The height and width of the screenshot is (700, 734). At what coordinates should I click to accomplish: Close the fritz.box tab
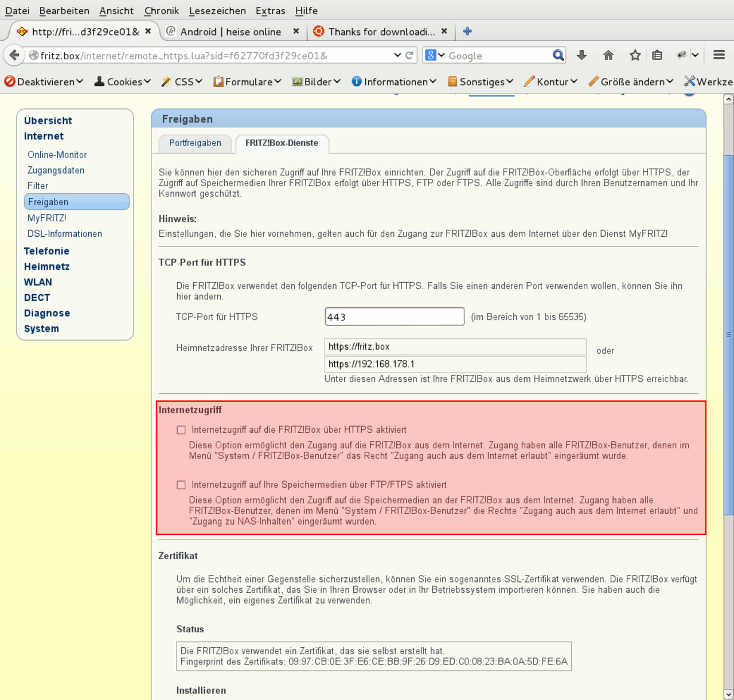coord(148,31)
